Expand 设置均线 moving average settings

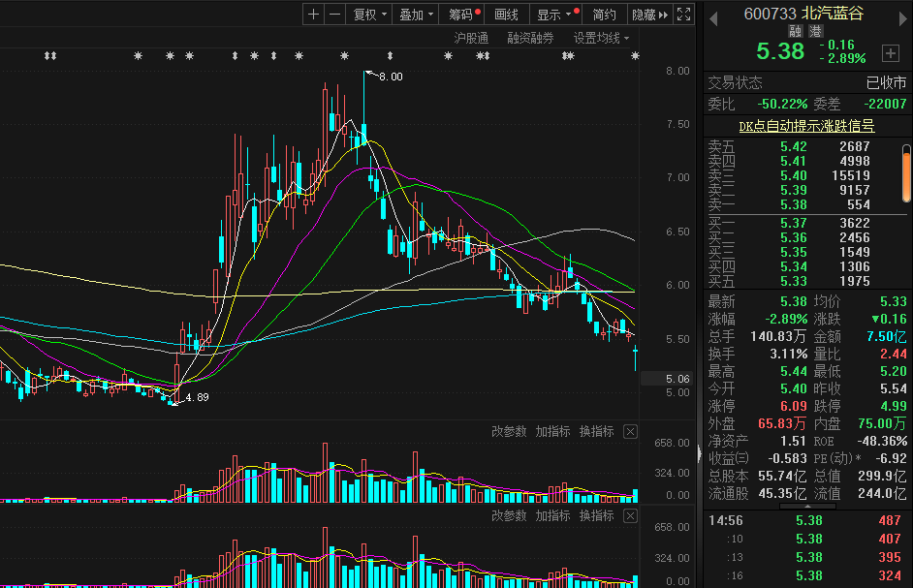[601, 39]
